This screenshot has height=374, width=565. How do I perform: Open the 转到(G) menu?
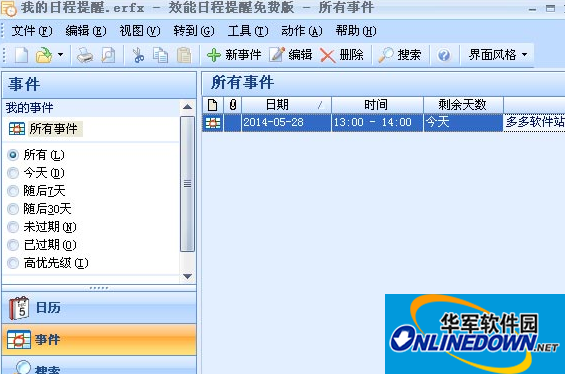pyautogui.click(x=194, y=31)
